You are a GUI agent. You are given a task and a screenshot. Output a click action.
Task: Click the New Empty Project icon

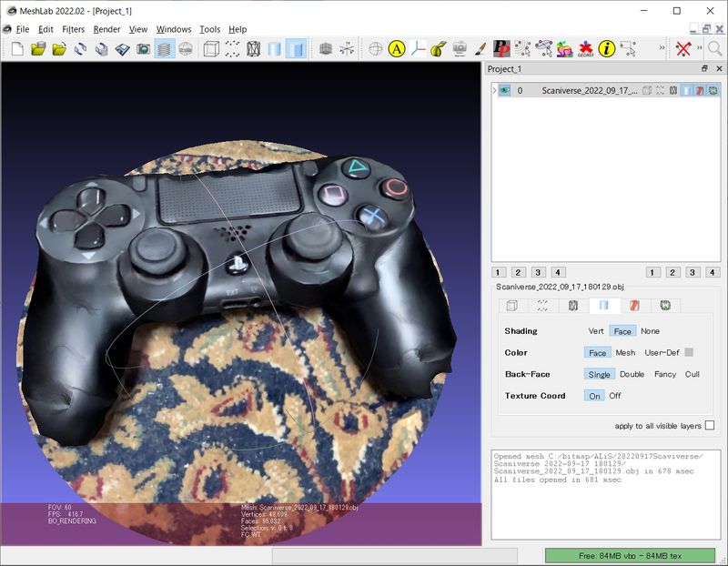coord(17,48)
